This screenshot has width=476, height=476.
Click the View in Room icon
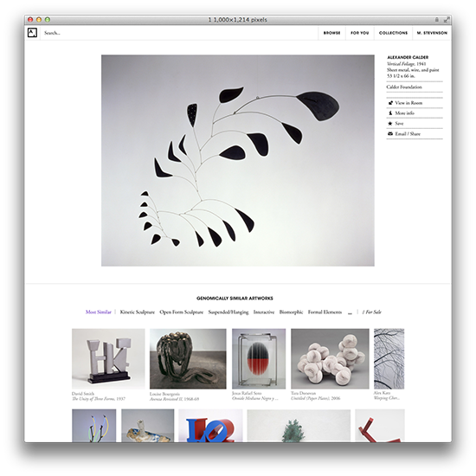(390, 103)
